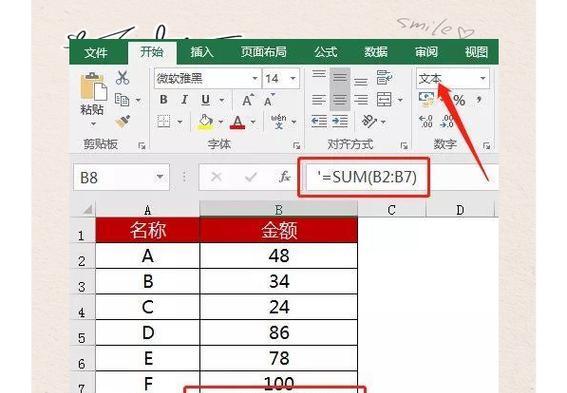Align text left
Viewport: 567px width, 393px height.
[x=319, y=99]
